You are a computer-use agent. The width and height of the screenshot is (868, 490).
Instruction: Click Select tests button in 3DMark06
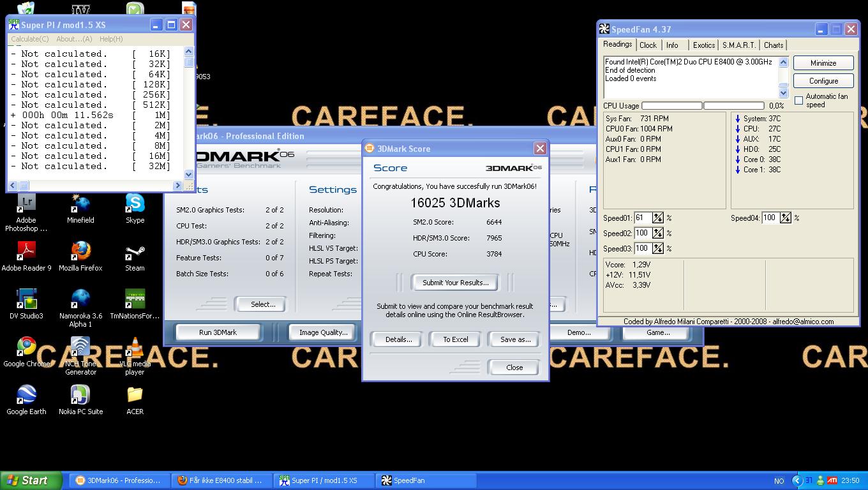[x=263, y=304]
